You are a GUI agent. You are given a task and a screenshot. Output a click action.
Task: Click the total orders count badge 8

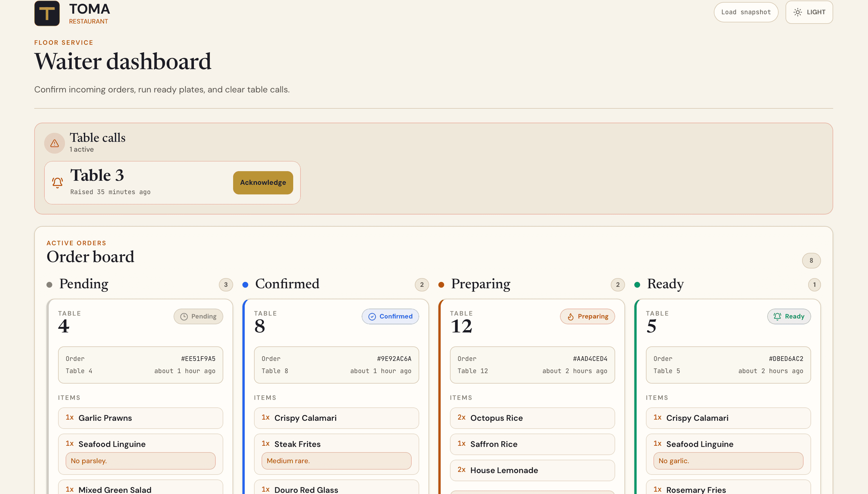[x=811, y=261]
